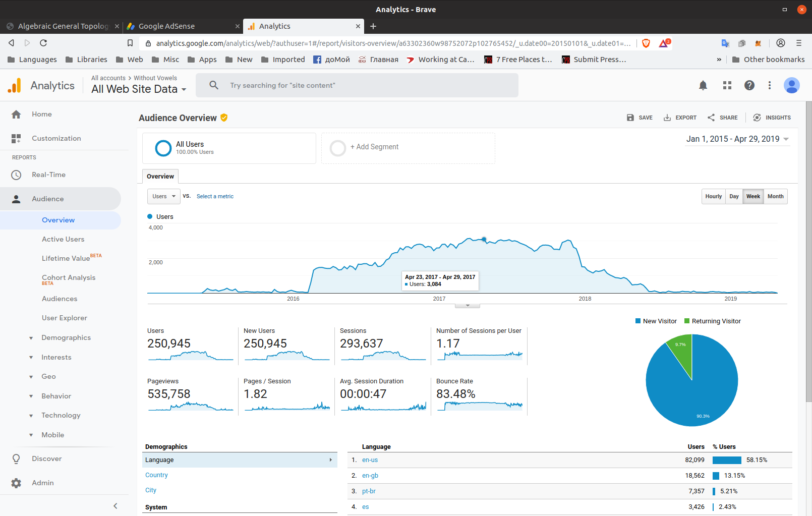Show more bookmarks with the chevron

click(719, 60)
